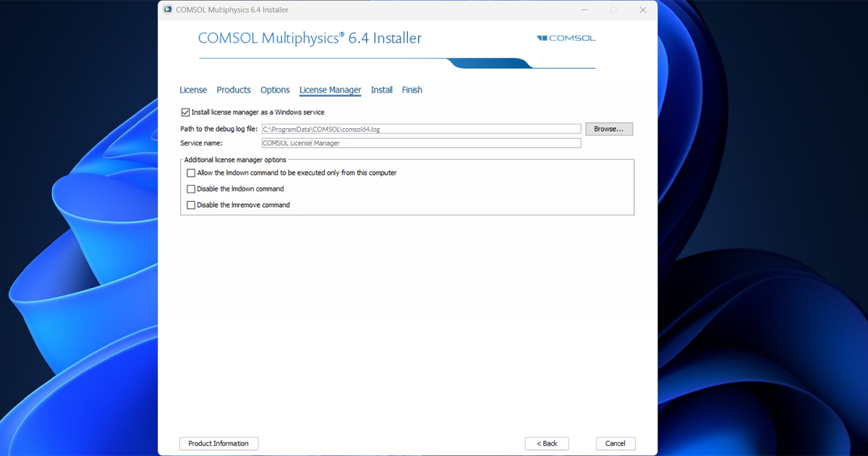This screenshot has width=868, height=456.
Task: Click the COMSOL logo in the header
Action: (x=566, y=38)
